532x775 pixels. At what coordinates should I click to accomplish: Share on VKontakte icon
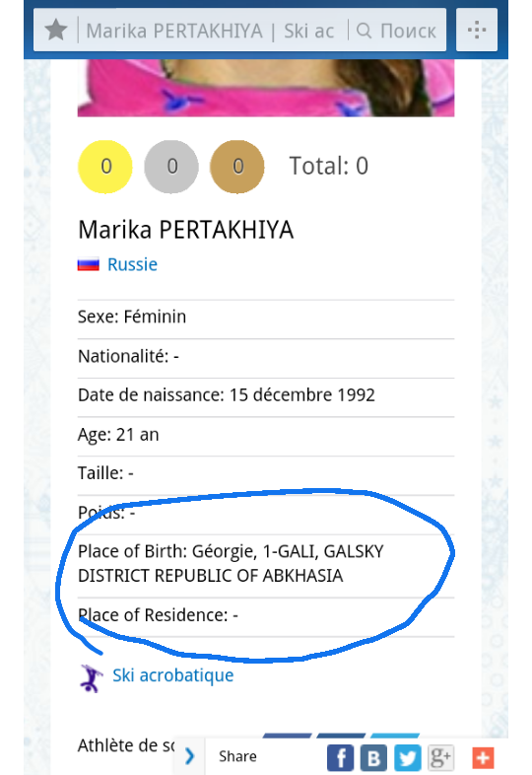[373, 757]
